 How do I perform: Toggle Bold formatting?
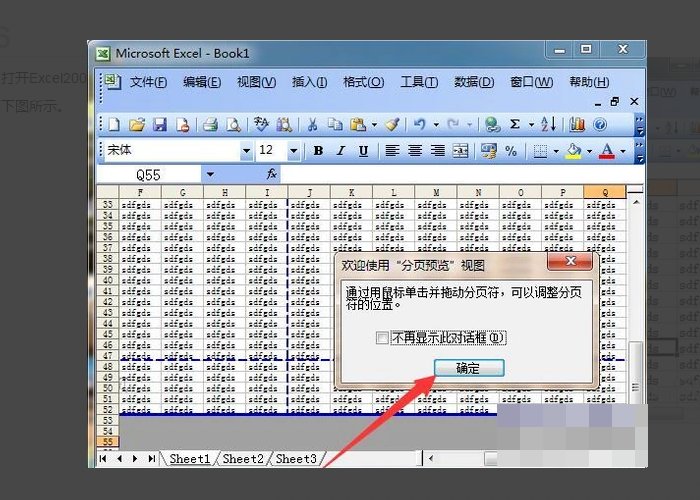(x=318, y=151)
